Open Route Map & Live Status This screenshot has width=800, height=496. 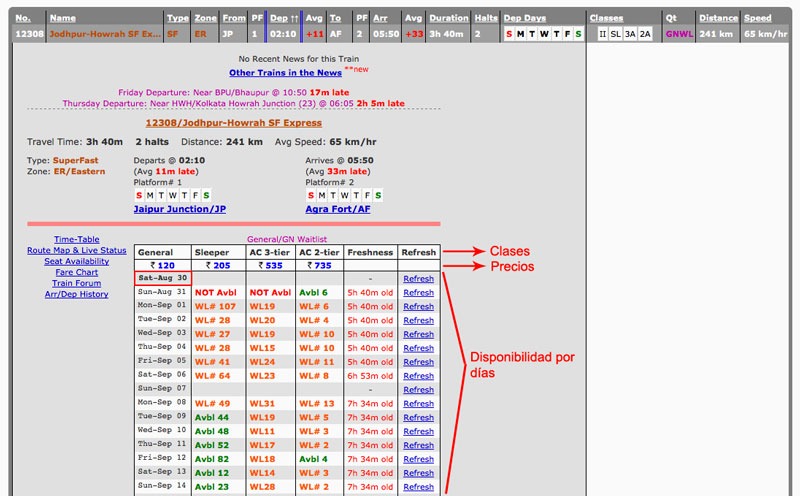tap(77, 251)
